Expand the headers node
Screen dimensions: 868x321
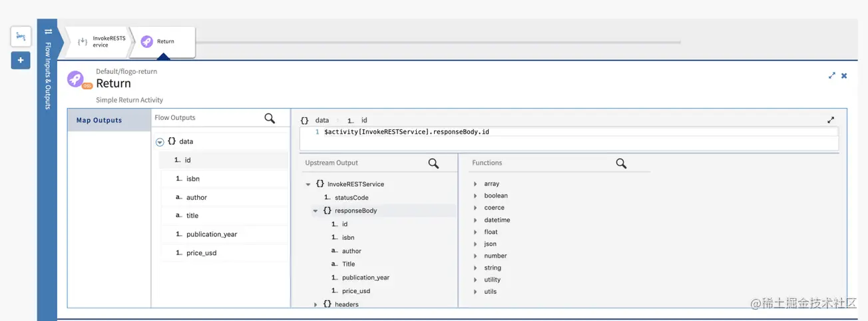[x=316, y=304]
